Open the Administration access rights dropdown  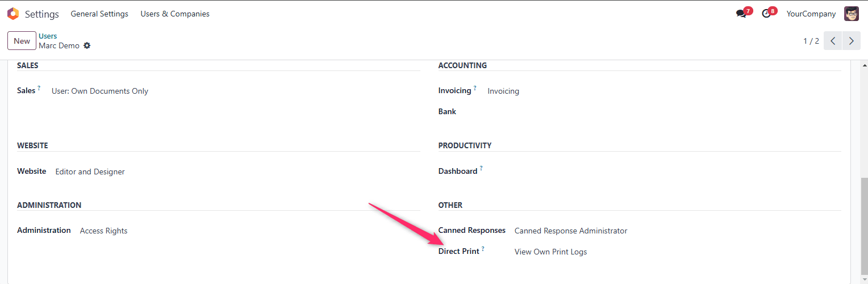click(103, 231)
